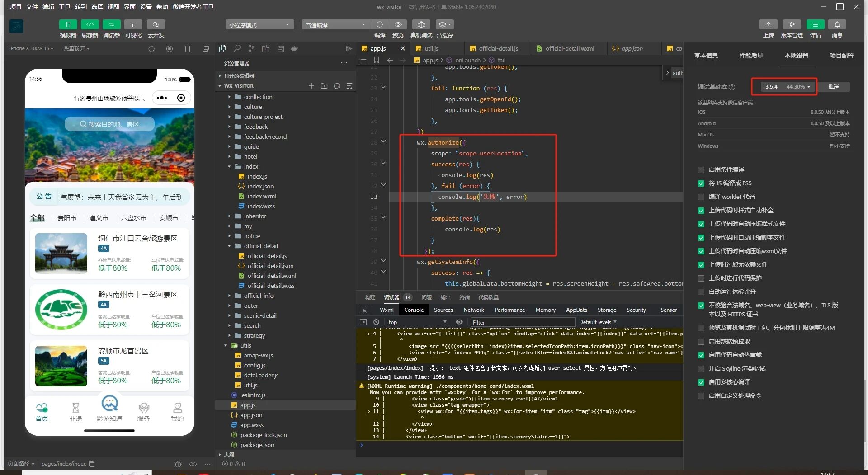This screenshot has height=475, width=868.
Task: Select the scenic spot thumbnail for Tongren
Action: tap(61, 254)
